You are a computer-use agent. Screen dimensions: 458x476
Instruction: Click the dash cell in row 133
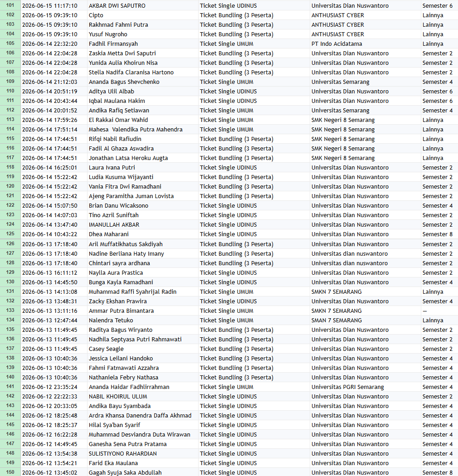click(439, 311)
